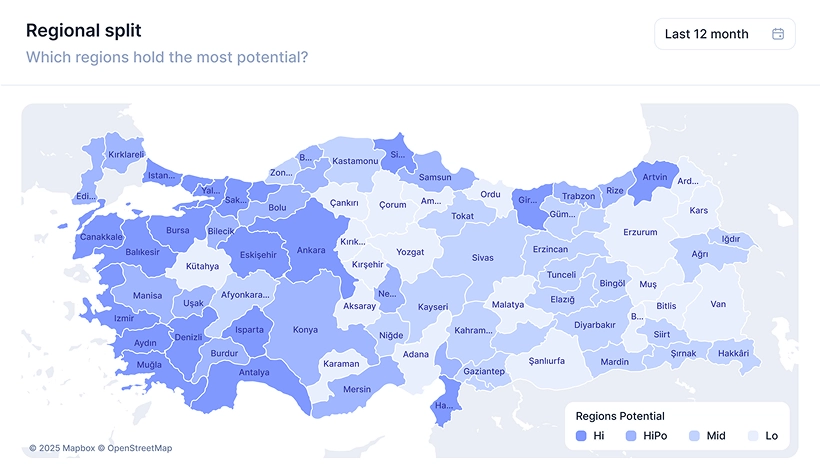Screen dimensions: 820x476
Task: Click the Hi legend color swatch
Action: (x=582, y=436)
